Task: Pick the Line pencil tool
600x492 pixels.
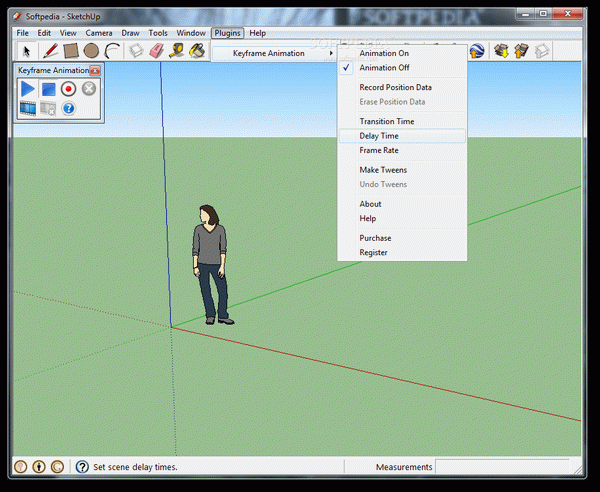Action: click(51, 51)
